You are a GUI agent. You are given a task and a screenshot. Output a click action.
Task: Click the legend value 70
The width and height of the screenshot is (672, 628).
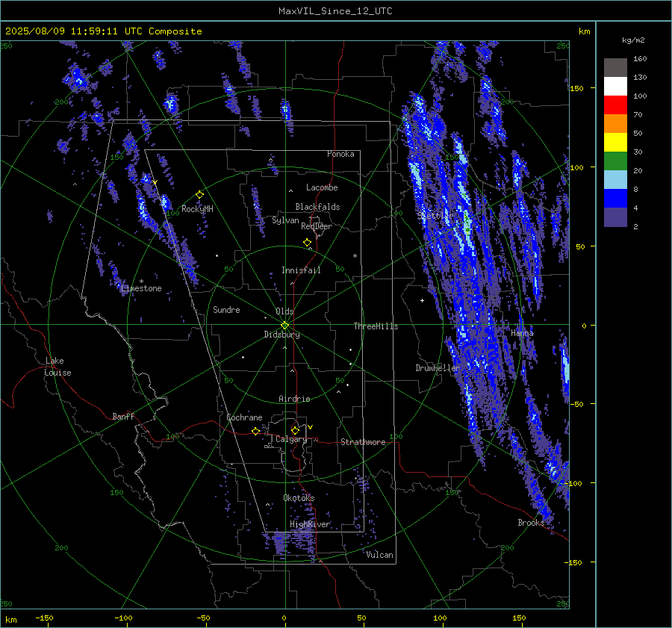638,115
